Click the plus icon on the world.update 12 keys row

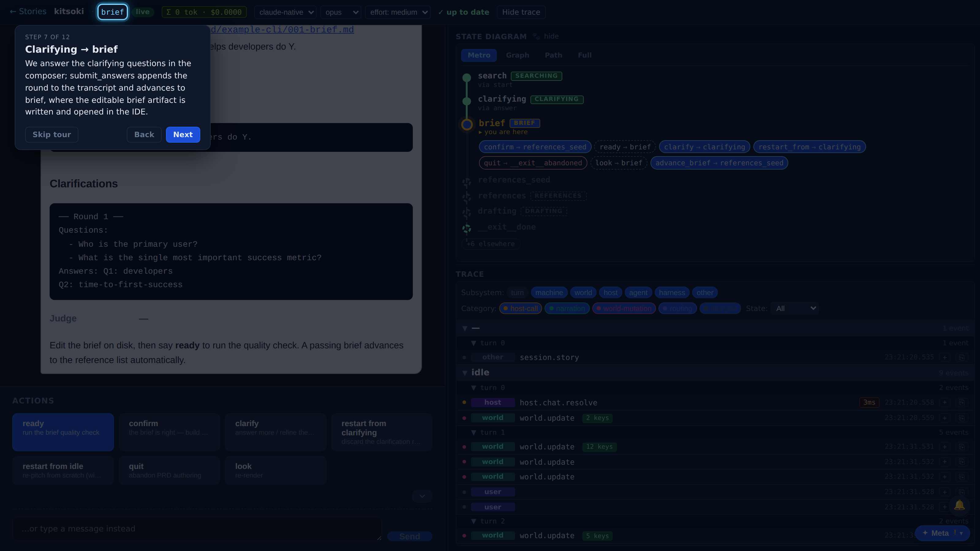pyautogui.click(x=944, y=447)
